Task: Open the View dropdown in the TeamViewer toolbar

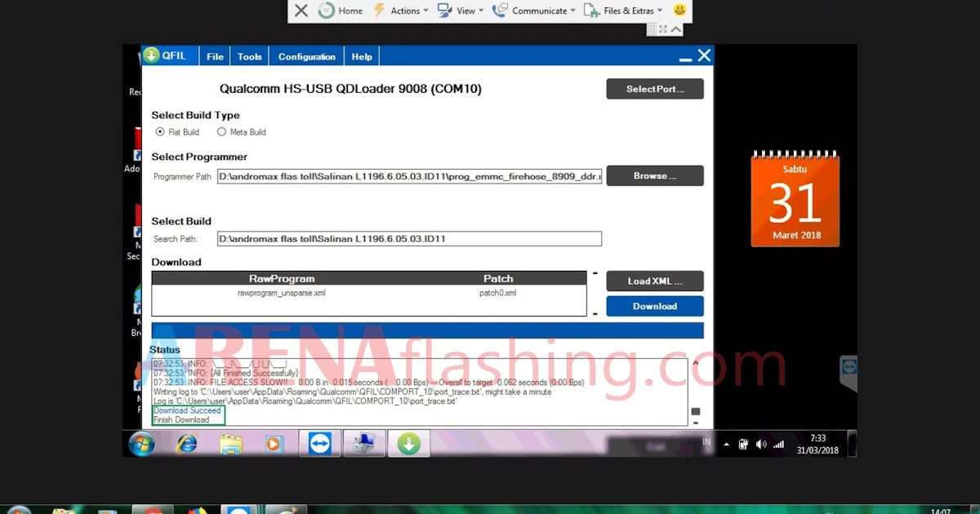Action: coord(460,11)
